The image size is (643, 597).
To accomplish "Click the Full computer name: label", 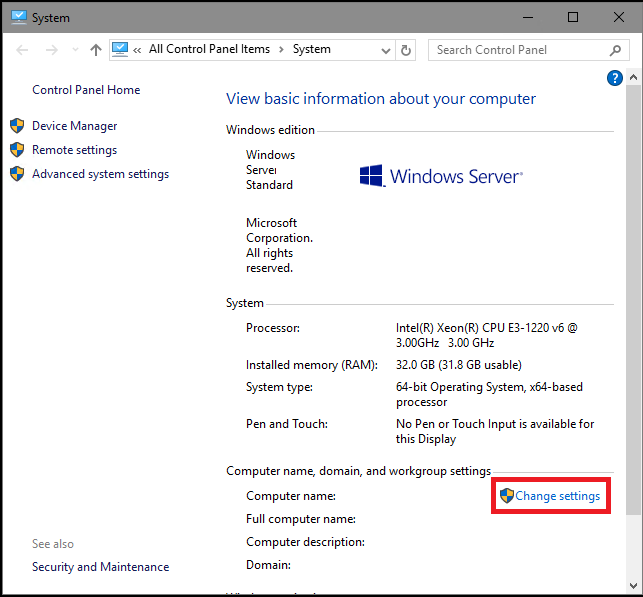I will click(301, 519).
